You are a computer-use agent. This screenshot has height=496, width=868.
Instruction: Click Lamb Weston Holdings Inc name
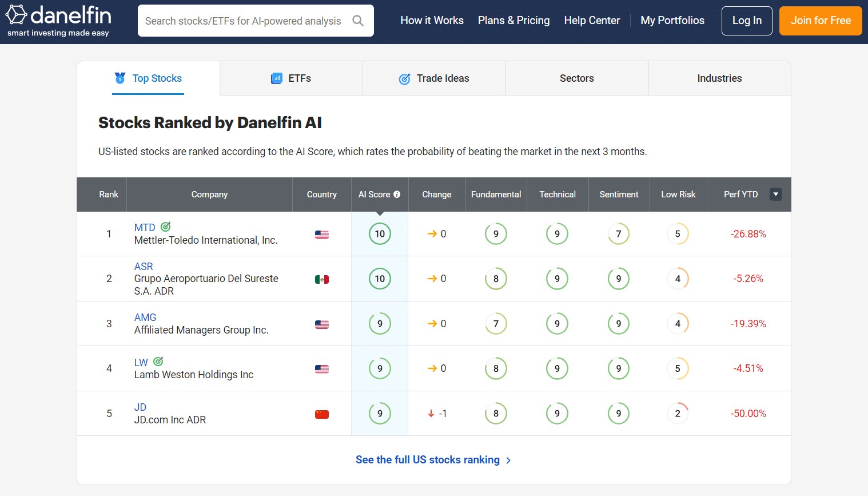click(194, 375)
